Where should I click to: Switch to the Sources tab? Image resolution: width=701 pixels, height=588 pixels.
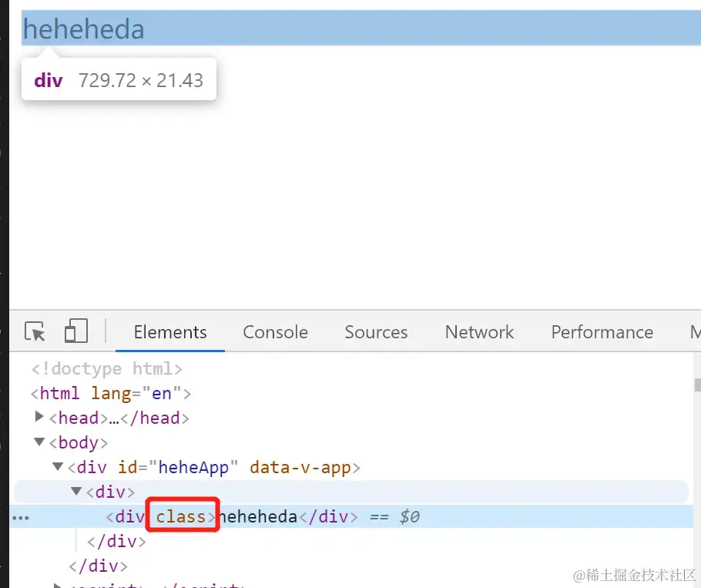pyautogui.click(x=376, y=332)
